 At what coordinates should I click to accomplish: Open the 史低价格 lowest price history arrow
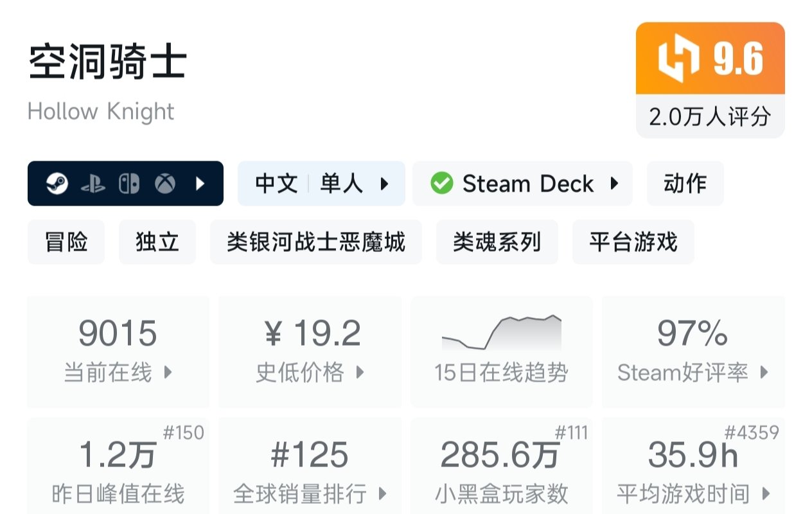[x=360, y=372]
